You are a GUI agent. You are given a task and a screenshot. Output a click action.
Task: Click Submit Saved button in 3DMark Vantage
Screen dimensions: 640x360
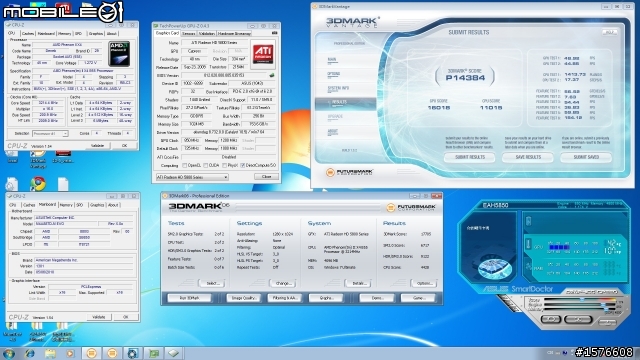coord(586,157)
